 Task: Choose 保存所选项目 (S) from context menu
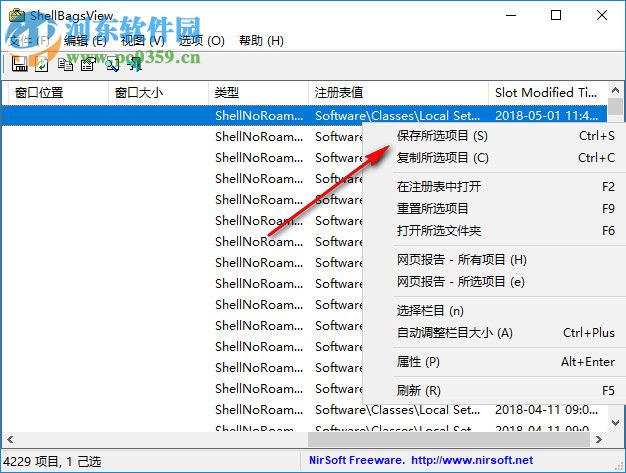(x=495, y=136)
